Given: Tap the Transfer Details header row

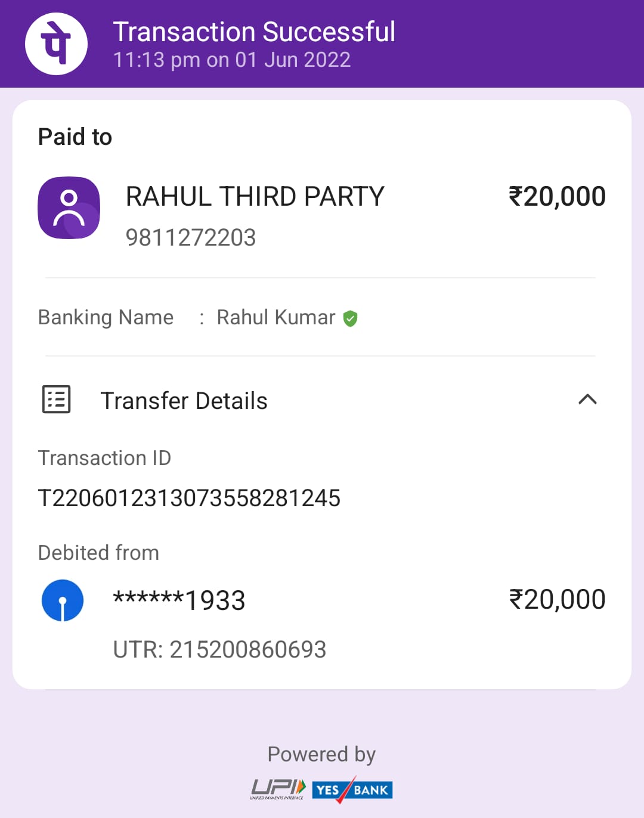Looking at the screenshot, I should pos(321,400).
